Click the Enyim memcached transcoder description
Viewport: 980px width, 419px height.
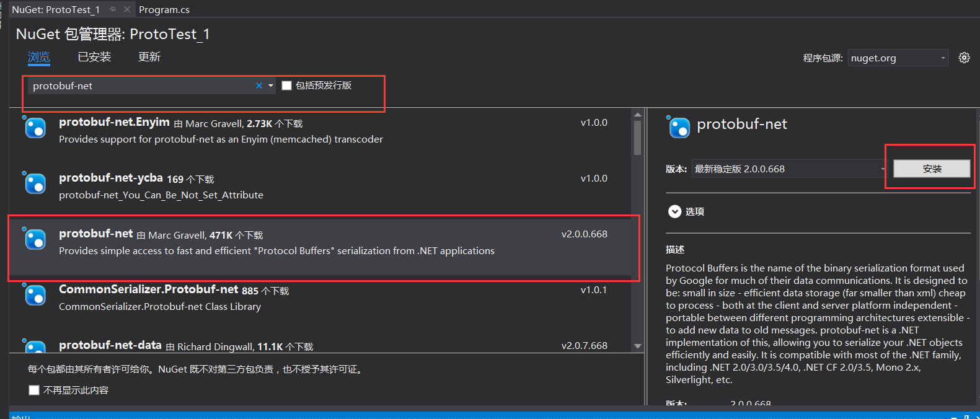(221, 139)
